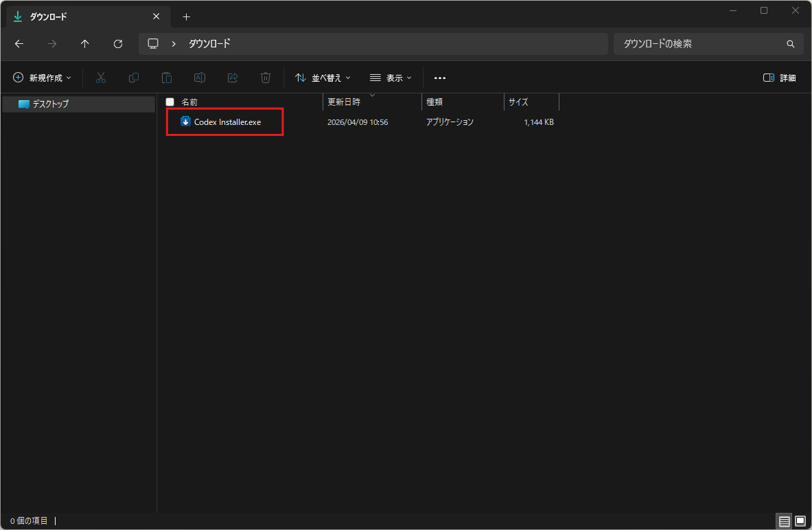Image resolution: width=812 pixels, height=530 pixels.
Task: Navigate back with the left arrow
Action: tap(19, 44)
